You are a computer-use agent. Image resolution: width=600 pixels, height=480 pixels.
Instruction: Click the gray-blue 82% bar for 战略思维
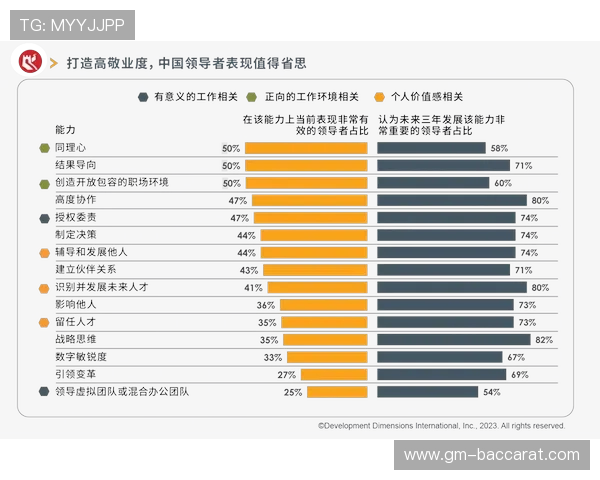point(454,339)
